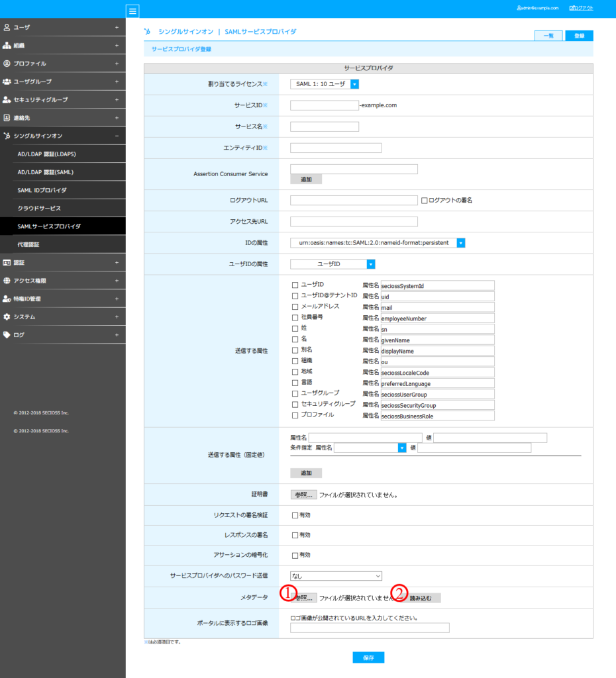Open the 認証 section via its icon
Screen dimensions: 616x678
click(x=8, y=262)
